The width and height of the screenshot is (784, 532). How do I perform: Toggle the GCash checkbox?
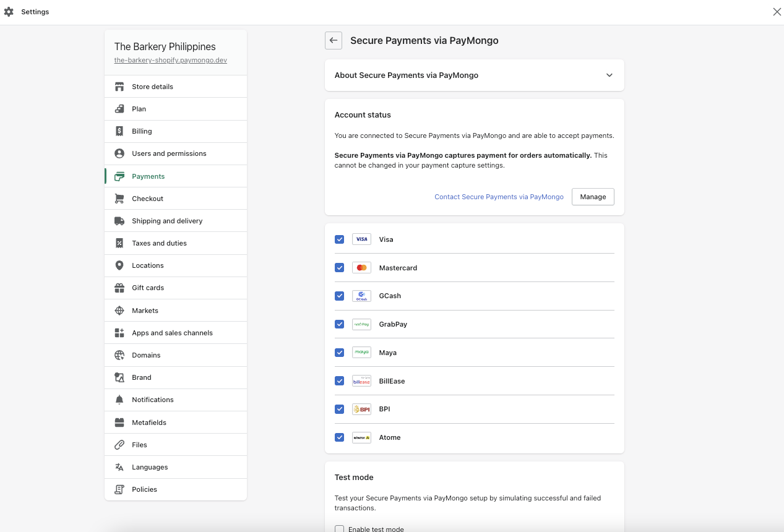click(339, 296)
